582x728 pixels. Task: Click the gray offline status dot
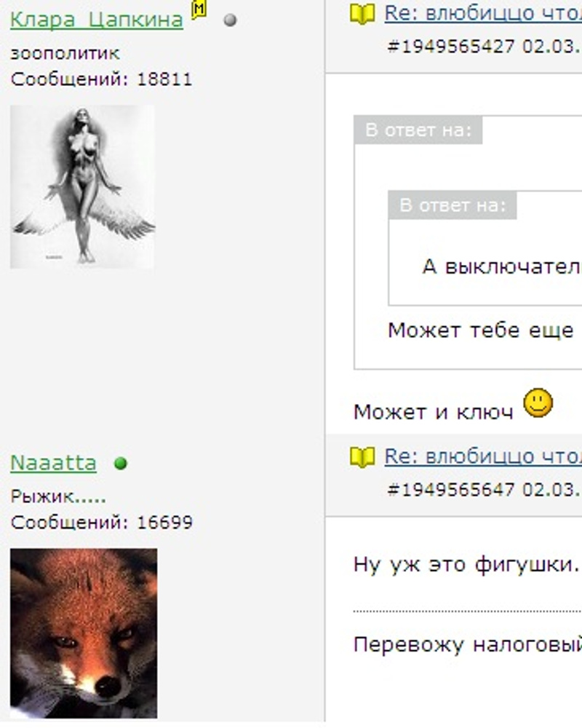pos(230,20)
